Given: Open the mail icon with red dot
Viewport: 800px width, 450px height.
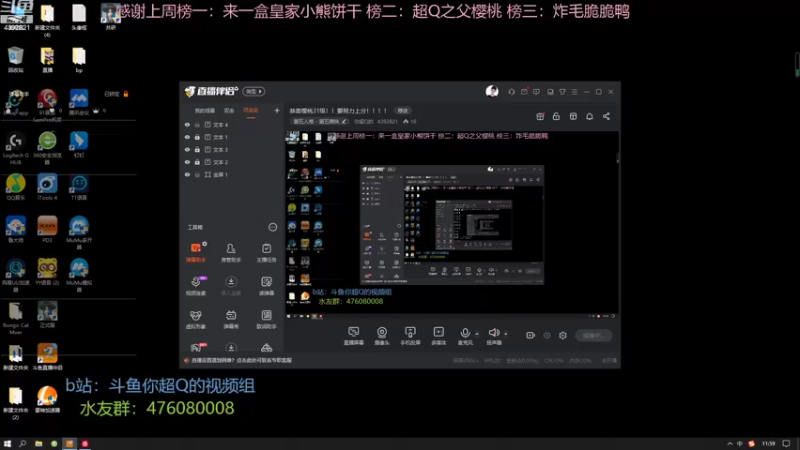Looking at the screenshot, I should click(524, 92).
